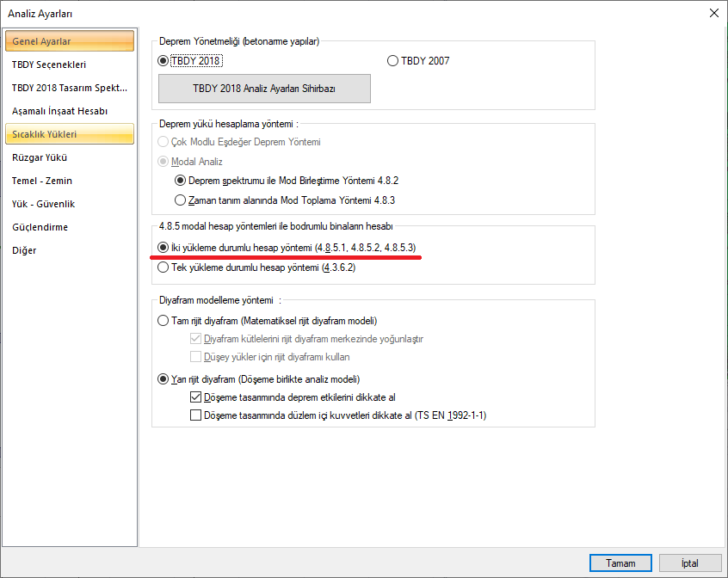Select Tam rijit diyafram modeling option
The image size is (728, 578).
point(164,321)
